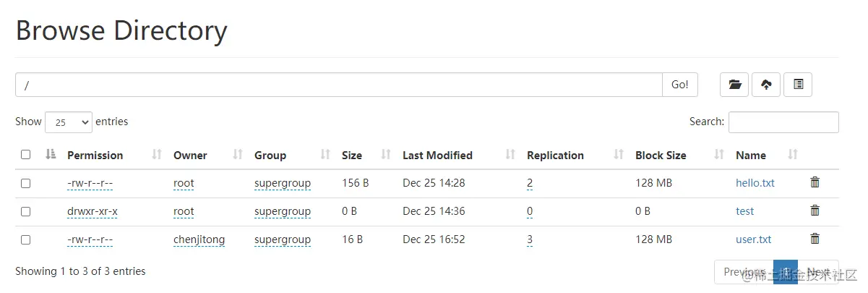Sort by the Permission column sort icon

pyautogui.click(x=157, y=155)
